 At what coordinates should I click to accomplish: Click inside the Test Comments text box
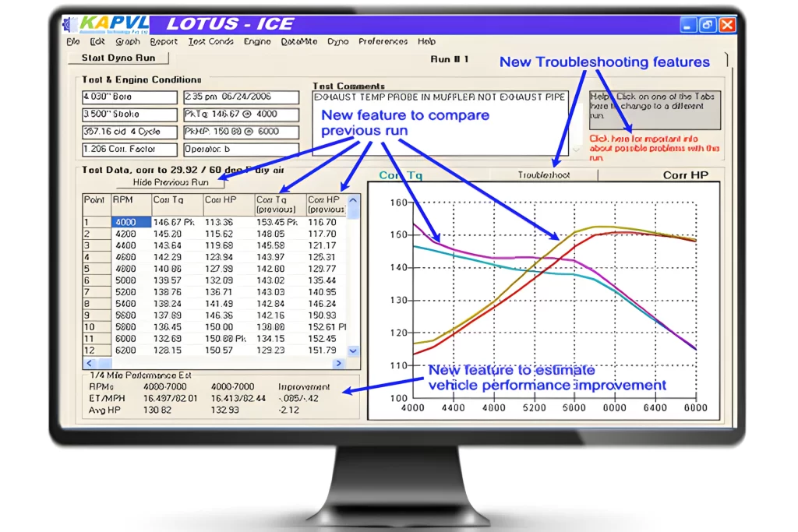[x=440, y=121]
